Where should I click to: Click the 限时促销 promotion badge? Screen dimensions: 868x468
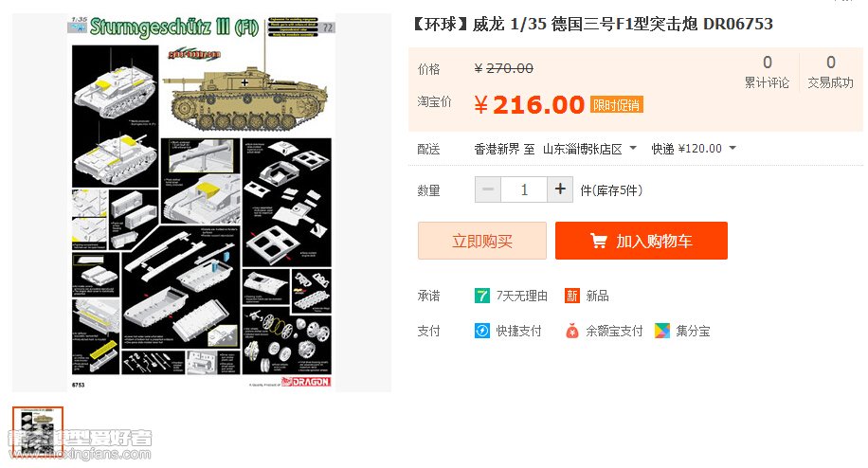[x=616, y=104]
